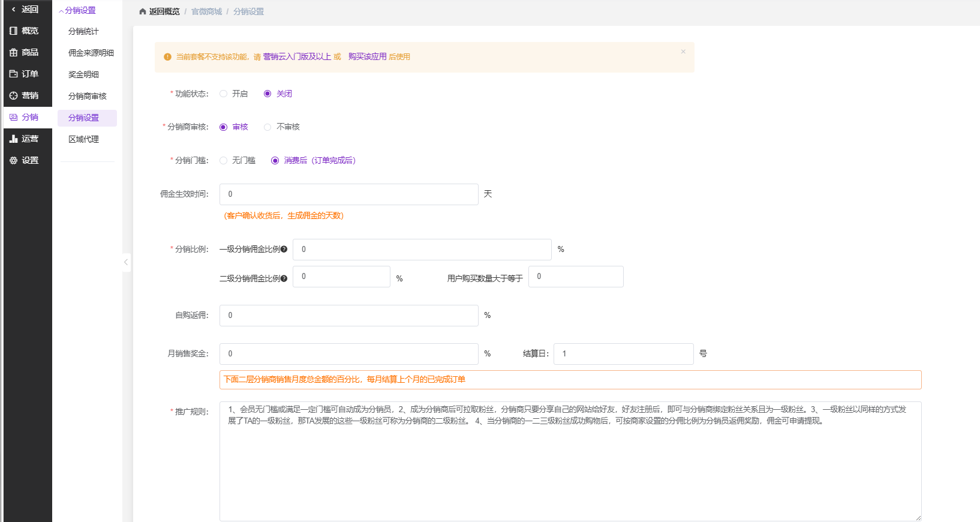Screen dimensions: 980x522
Task: Click the home icon in the breadcrumb
Action: tap(143, 11)
